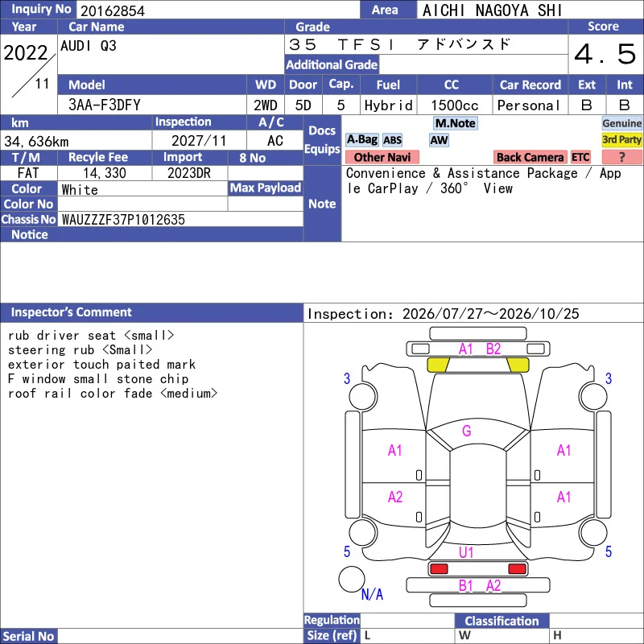The image size is (644, 644).
Task: Click the N/A spare tire circle
Action: point(352,579)
